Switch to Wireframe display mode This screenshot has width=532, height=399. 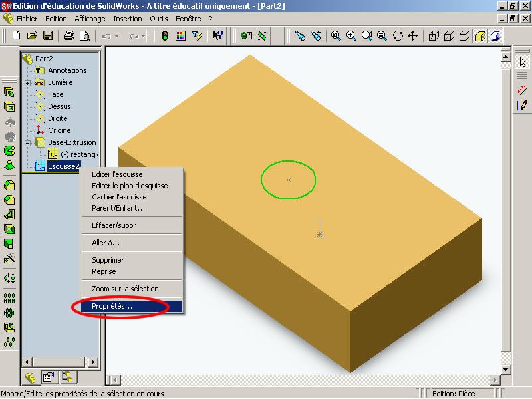(434, 36)
